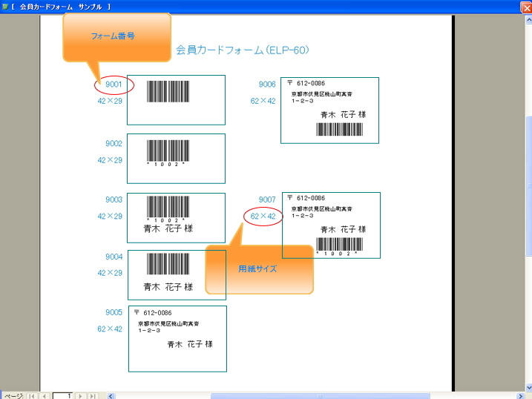532x399 pixels.
Task: Click form number 9006
Action: [267, 84]
